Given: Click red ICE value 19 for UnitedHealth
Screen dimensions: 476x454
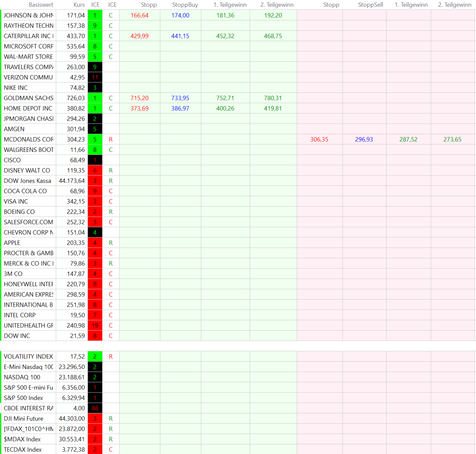Looking at the screenshot, I should pyautogui.click(x=95, y=325).
